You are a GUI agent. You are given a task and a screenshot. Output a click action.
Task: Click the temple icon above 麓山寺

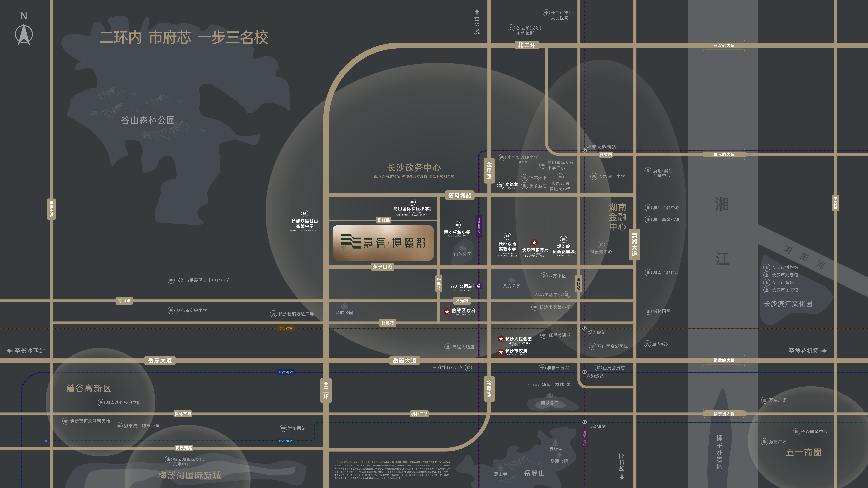coord(500,468)
